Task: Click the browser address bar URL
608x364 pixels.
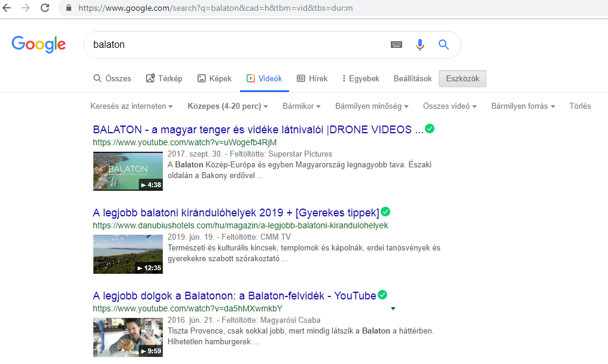Action: pyautogui.click(x=215, y=8)
